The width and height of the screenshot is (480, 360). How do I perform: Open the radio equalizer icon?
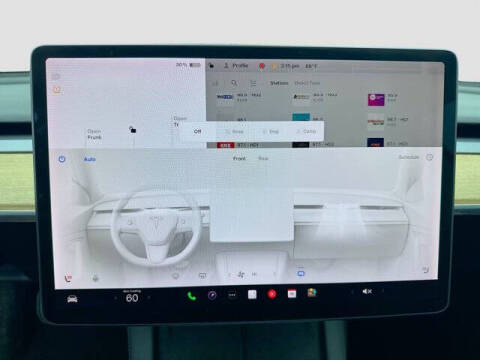[216, 83]
